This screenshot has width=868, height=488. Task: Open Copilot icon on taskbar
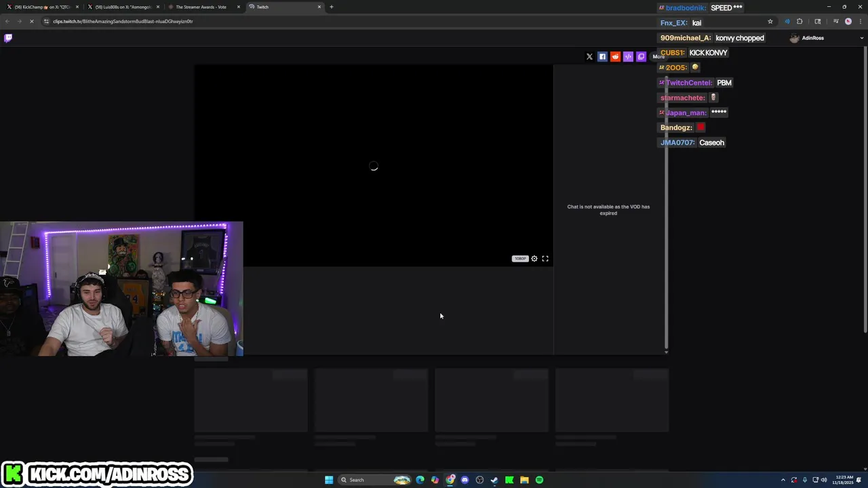(x=435, y=480)
